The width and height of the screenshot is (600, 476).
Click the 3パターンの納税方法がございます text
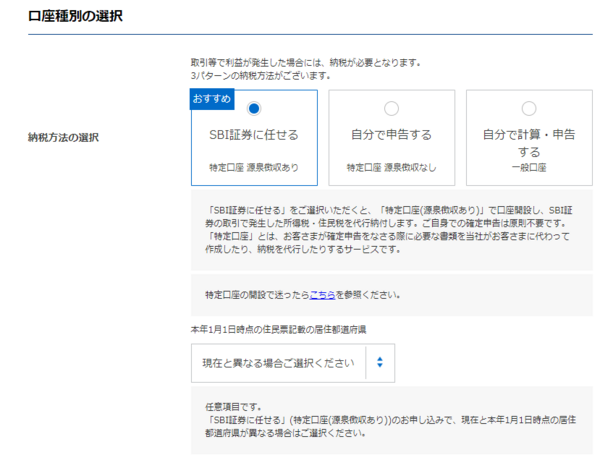(261, 76)
